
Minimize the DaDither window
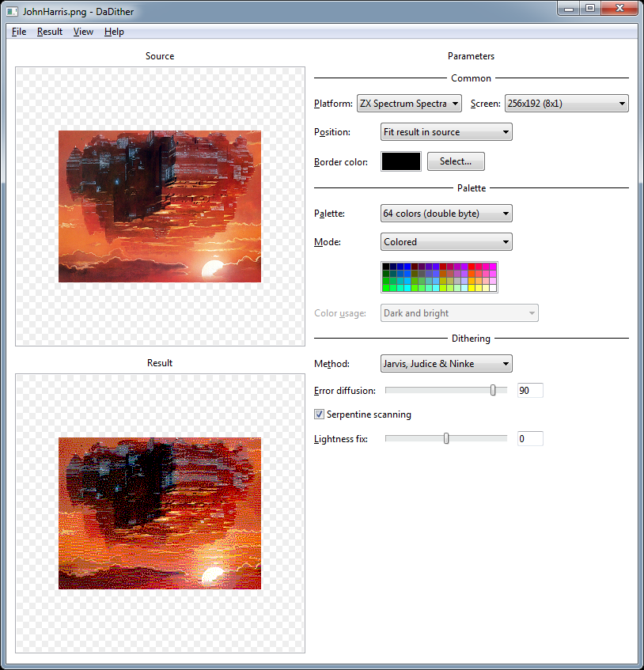click(568, 9)
